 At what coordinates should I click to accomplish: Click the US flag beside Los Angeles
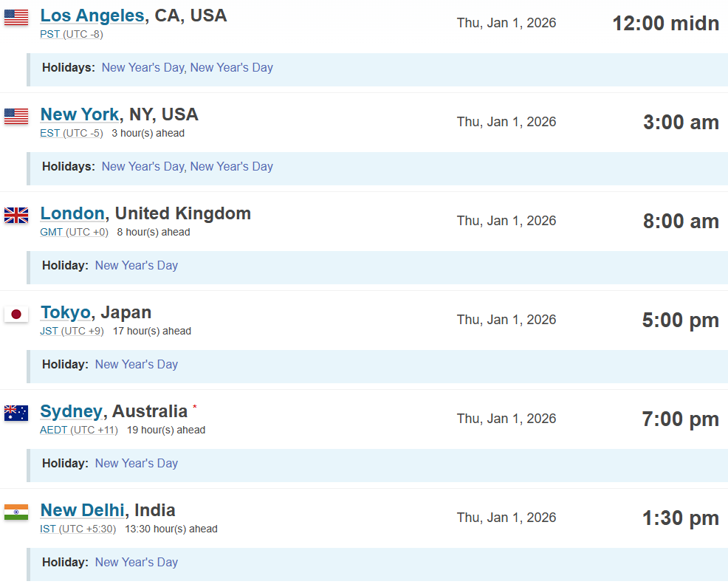pos(16,18)
